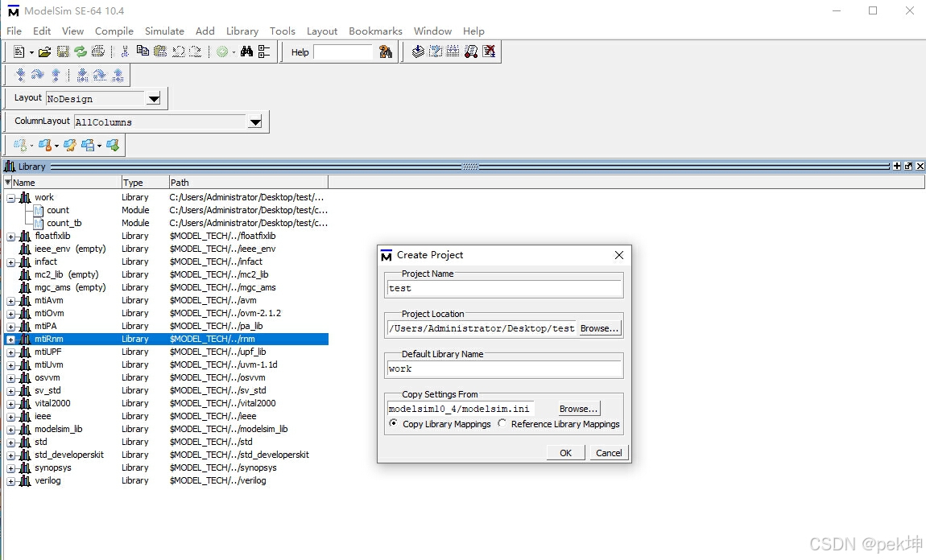Click the Compile stack icon with arrow
The image size is (926, 560).
[418, 52]
